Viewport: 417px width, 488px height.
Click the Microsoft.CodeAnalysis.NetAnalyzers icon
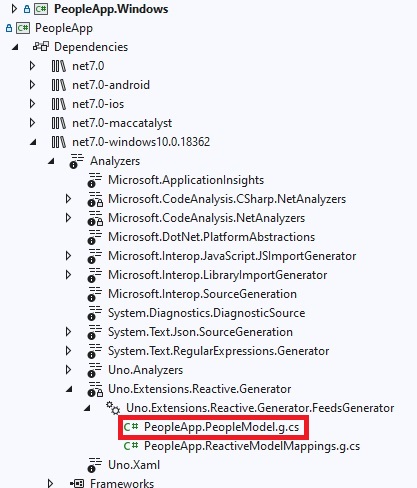point(95,218)
